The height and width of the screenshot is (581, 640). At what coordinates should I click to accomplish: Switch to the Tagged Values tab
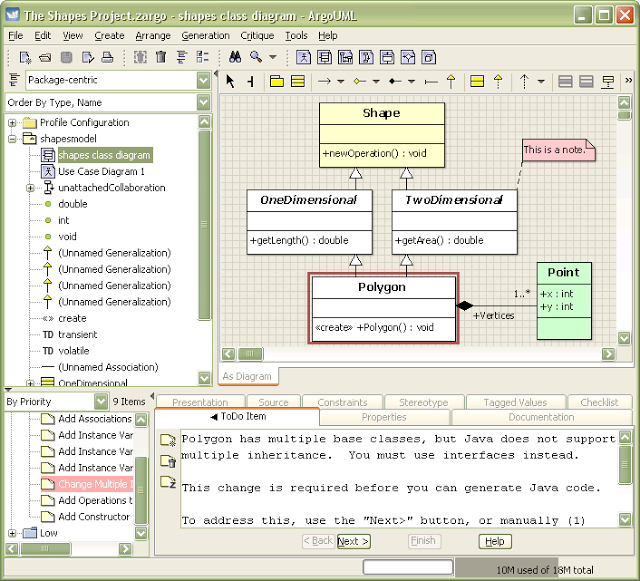click(516, 402)
